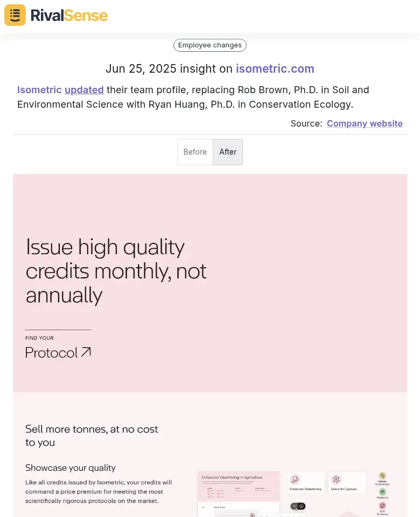Click the pink LCA Emissions icon

382,506
